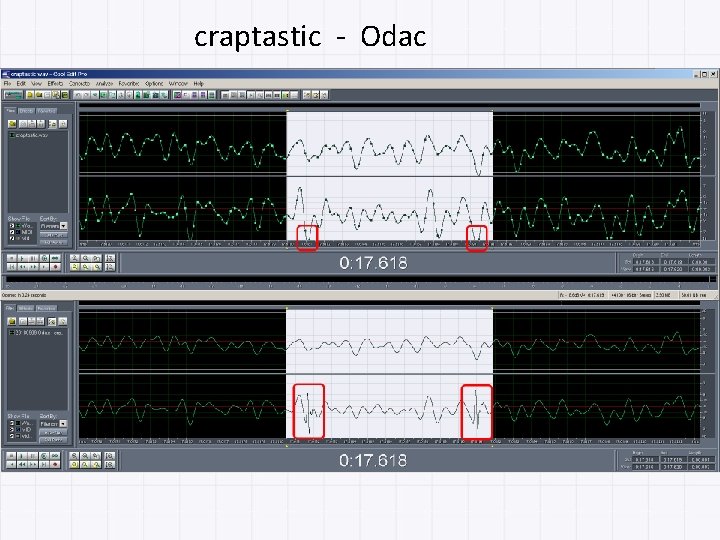Click lower vertical zoom icon in craptastic window
Image resolution: width=720 pixels, height=540 pixels.
pyautogui.click(x=110, y=267)
